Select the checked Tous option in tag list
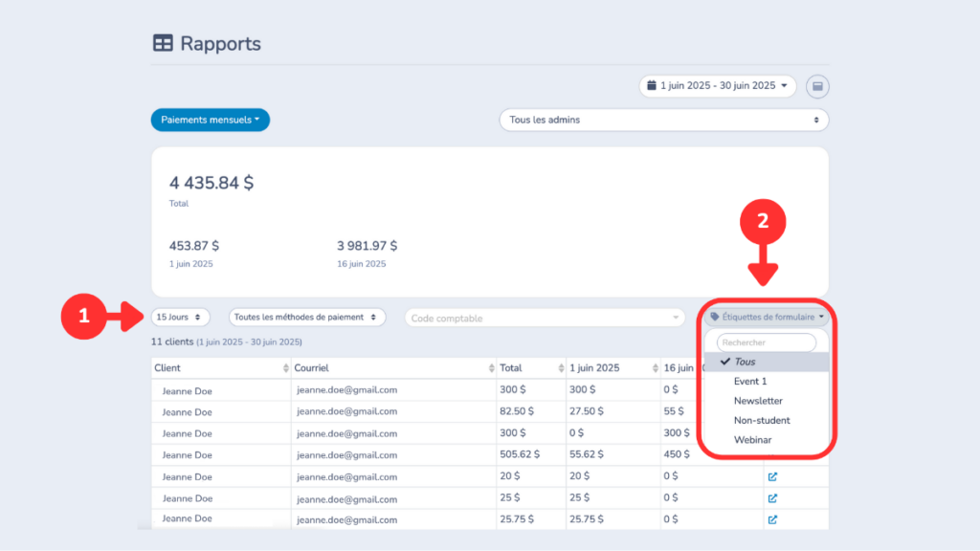Image resolution: width=980 pixels, height=551 pixels. 745,362
